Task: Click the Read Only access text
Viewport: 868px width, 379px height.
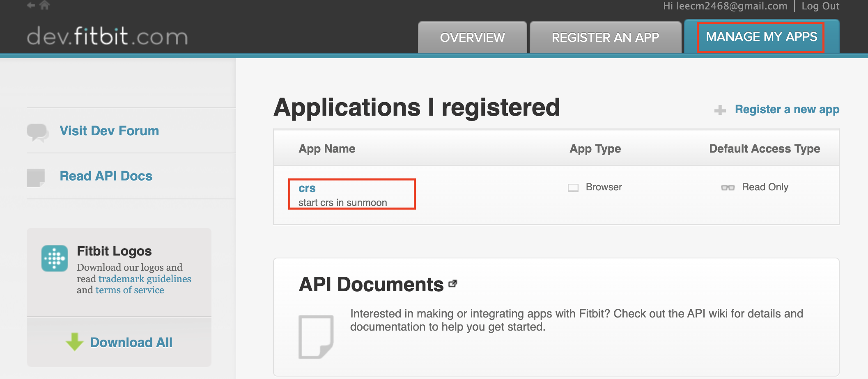Action: pos(765,187)
